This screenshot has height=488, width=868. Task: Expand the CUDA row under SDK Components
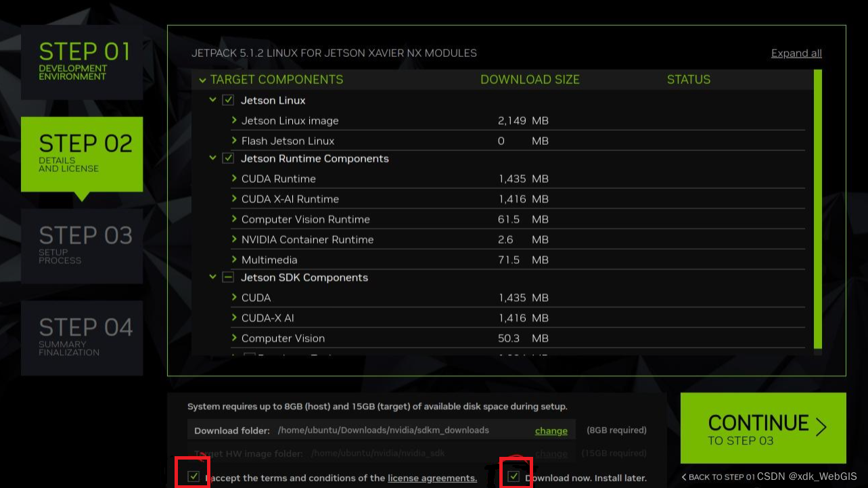[234, 298]
